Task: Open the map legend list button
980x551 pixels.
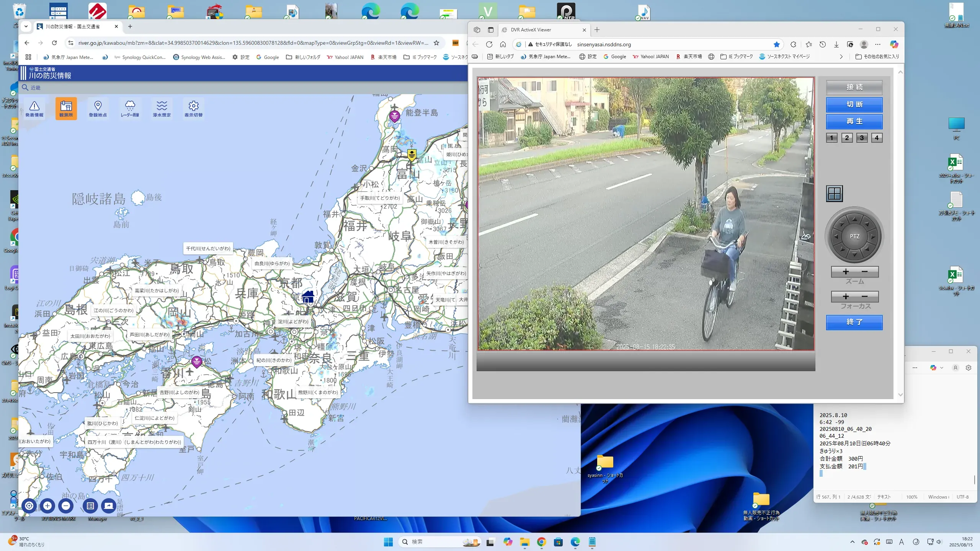Action: click(x=90, y=505)
